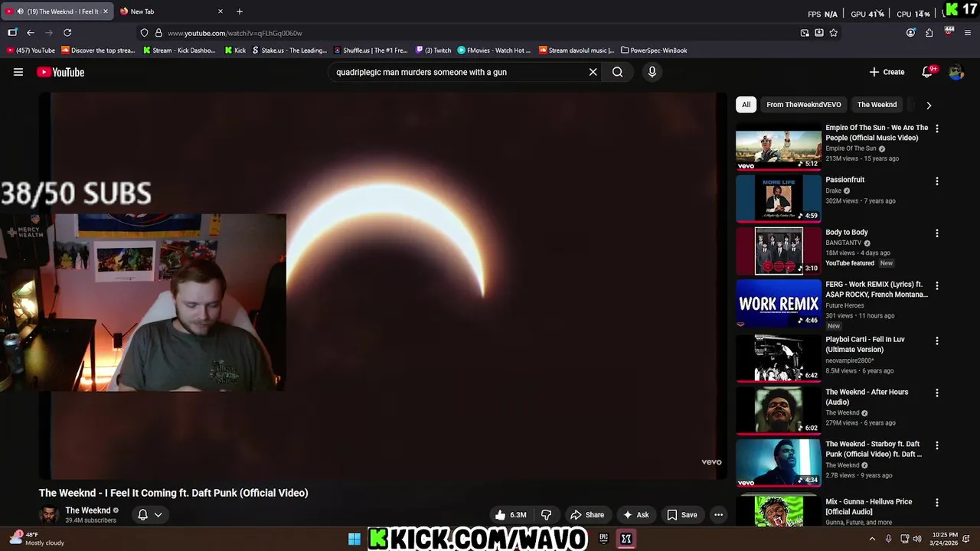
Task: Like the video with the thumbs-up
Action: pyautogui.click(x=509, y=515)
